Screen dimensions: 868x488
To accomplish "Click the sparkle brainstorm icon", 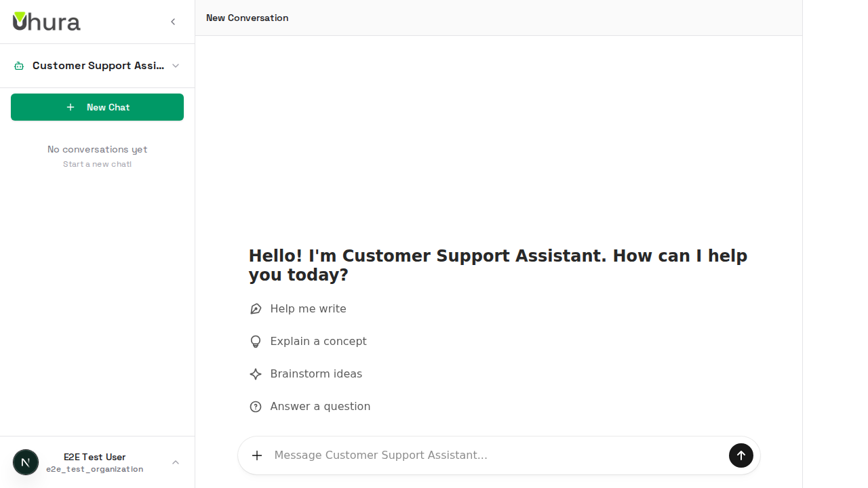I will (x=256, y=374).
